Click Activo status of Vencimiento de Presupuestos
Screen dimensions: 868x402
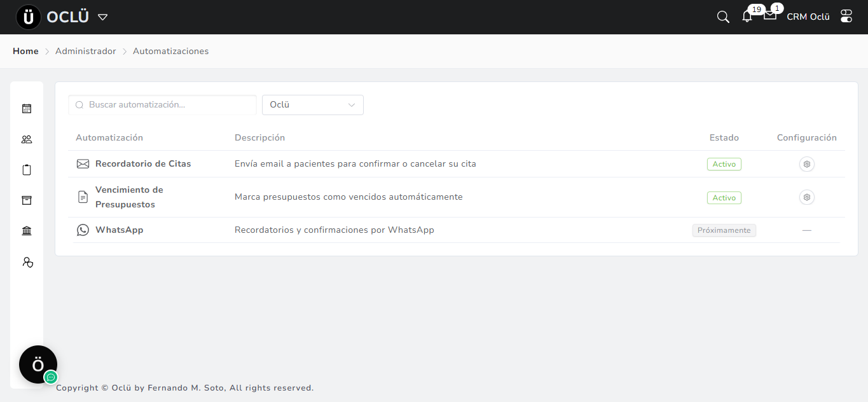tap(724, 198)
